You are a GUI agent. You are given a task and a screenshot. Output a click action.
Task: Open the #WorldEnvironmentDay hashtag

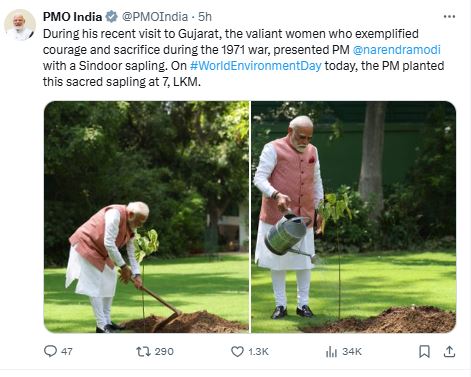(256, 66)
